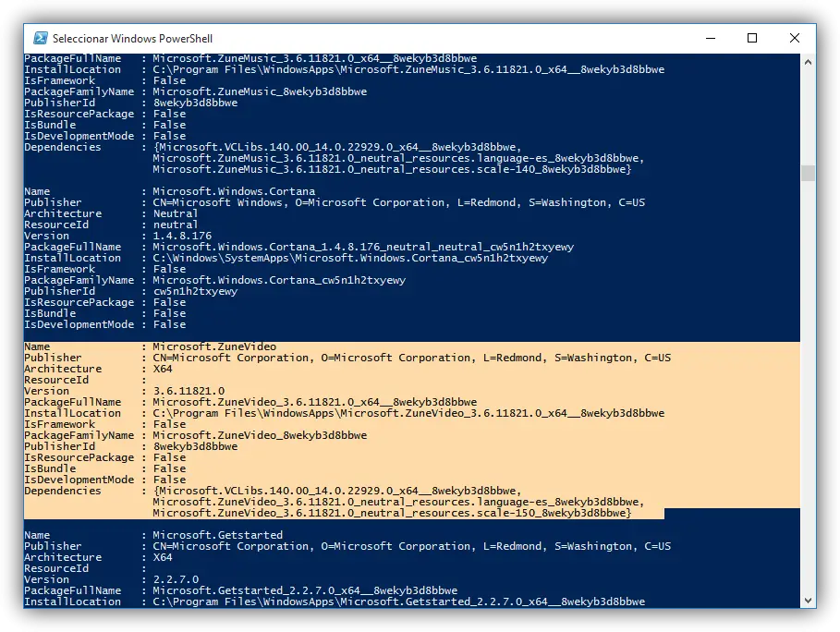Maximize the PowerShell window

coord(752,38)
